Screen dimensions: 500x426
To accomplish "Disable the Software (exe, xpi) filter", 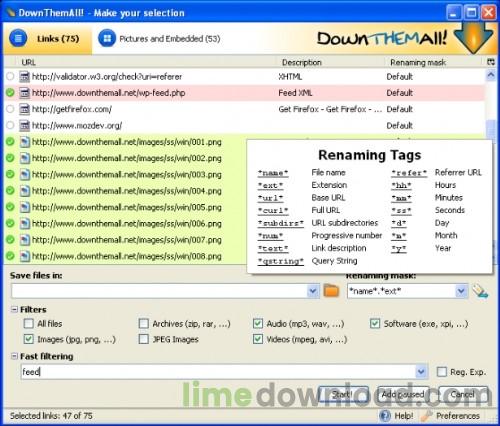I will click(375, 323).
